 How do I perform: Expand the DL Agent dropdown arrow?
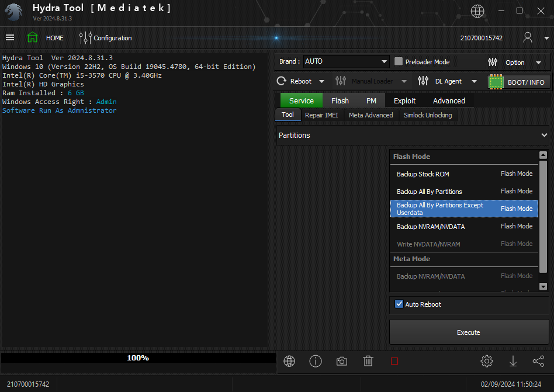click(x=474, y=82)
